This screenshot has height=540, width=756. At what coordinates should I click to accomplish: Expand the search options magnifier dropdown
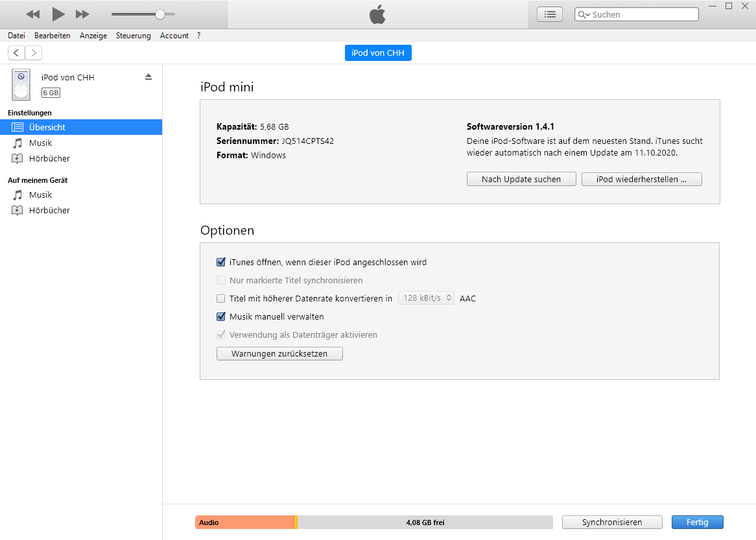coord(584,14)
